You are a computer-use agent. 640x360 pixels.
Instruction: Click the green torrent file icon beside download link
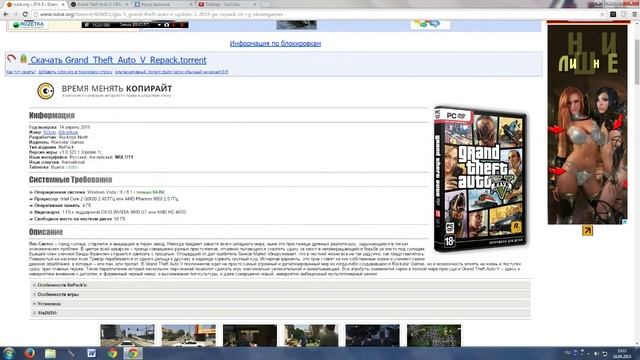tap(24, 59)
